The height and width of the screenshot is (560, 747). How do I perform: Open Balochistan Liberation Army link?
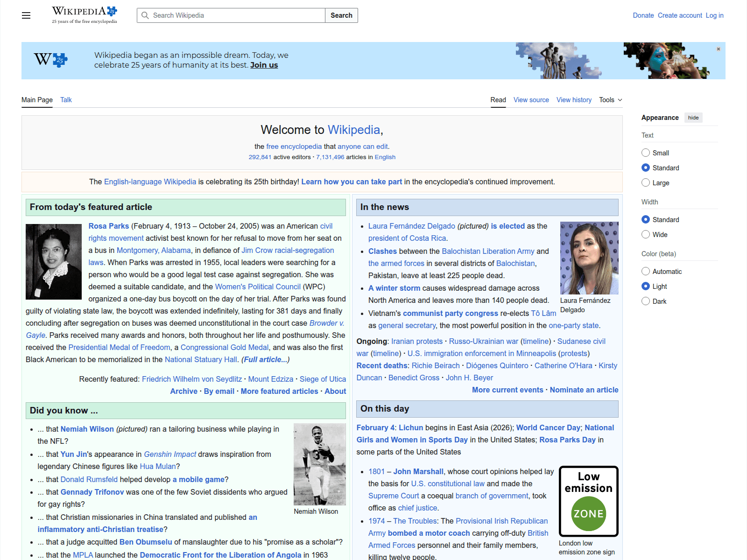[488, 251]
